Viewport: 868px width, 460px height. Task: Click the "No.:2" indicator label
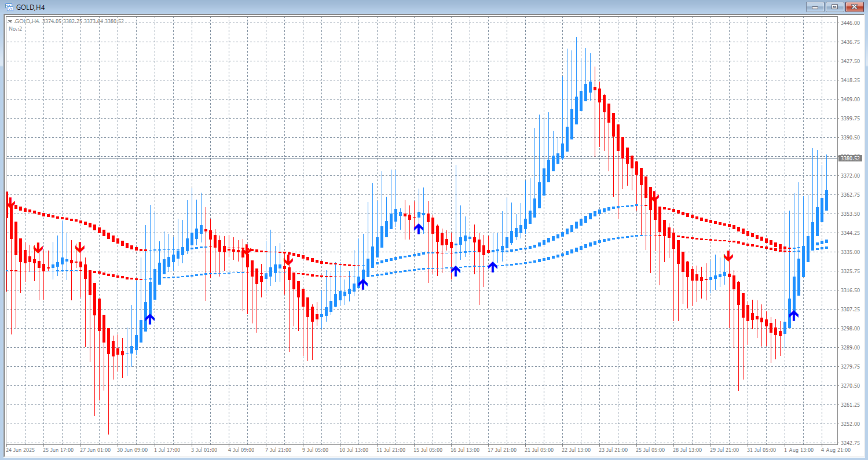15,28
